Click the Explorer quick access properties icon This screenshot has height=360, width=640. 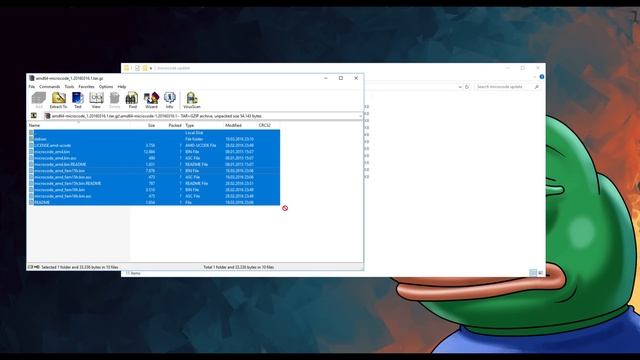pyautogui.click(x=138, y=68)
